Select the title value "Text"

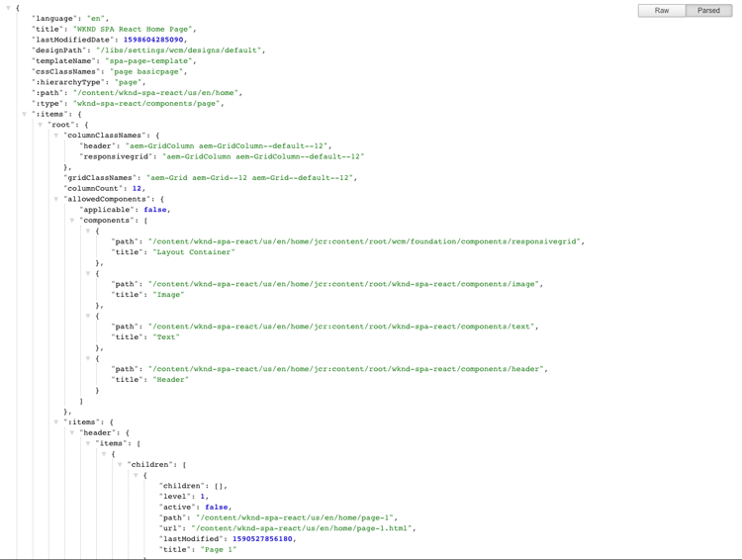[x=165, y=337]
